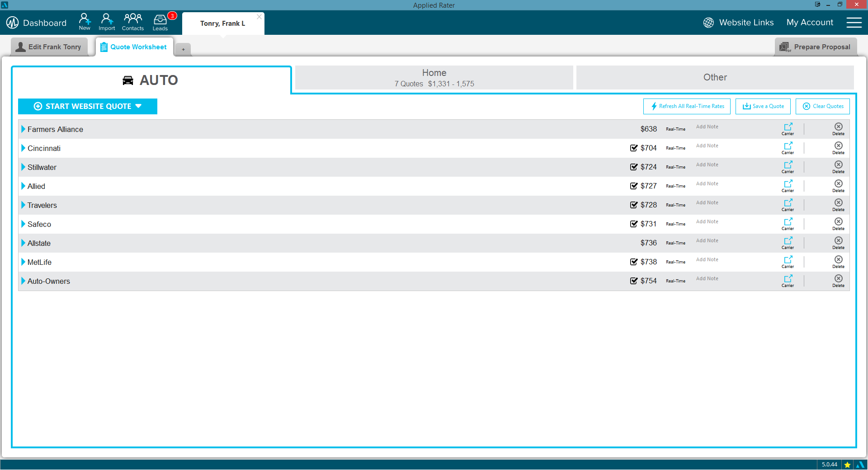Select the Tonry, Frank L client tab
Image resolution: width=868 pixels, height=470 pixels.
click(x=222, y=23)
